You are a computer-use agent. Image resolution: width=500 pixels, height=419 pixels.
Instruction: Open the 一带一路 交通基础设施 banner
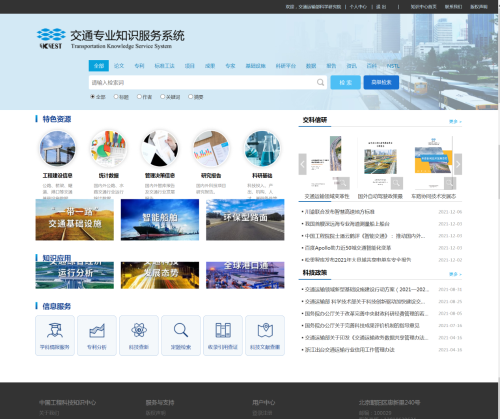75,220
